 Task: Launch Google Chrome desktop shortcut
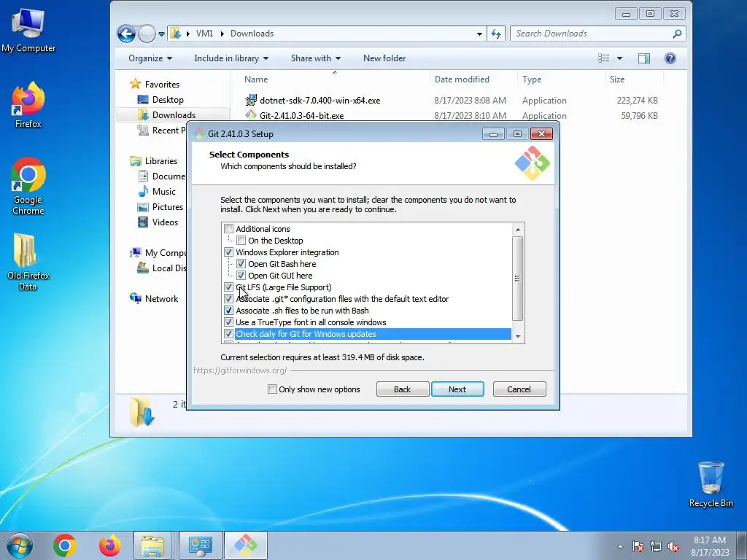pos(28,186)
